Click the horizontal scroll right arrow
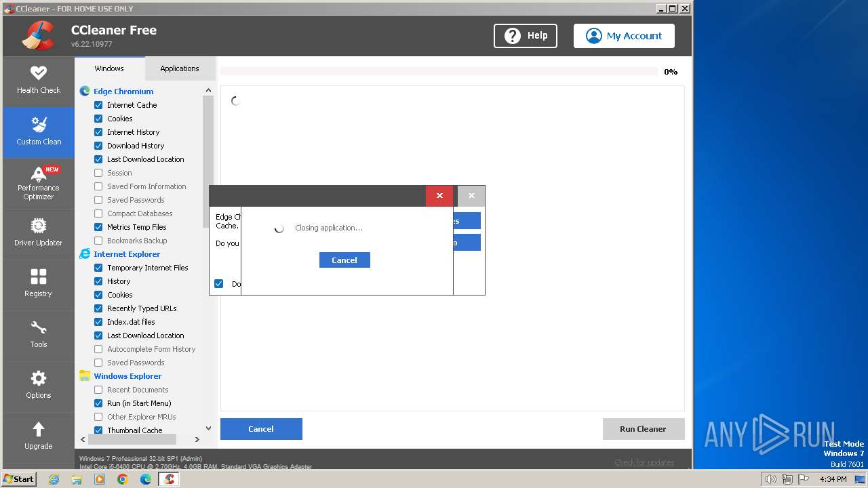The width and height of the screenshot is (868, 488). (x=197, y=439)
